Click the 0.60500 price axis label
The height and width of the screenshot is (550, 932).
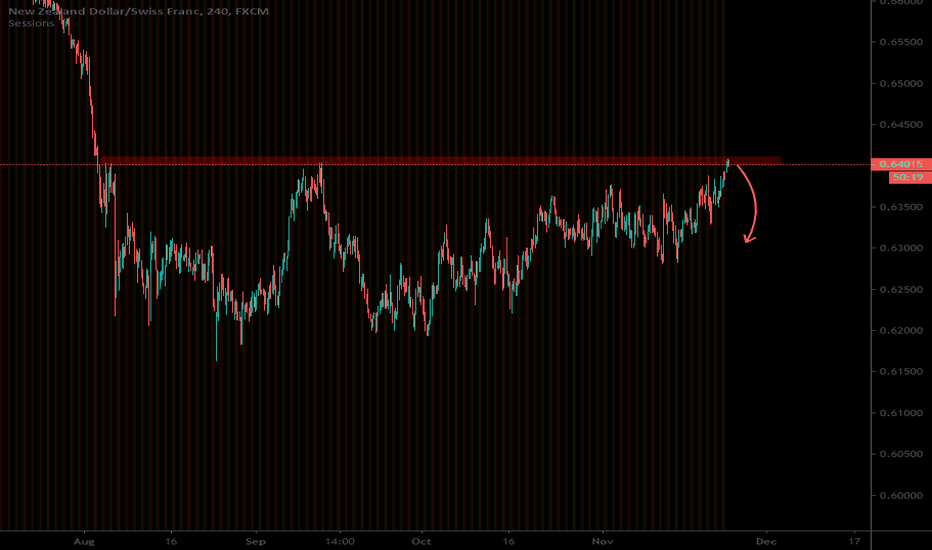pyautogui.click(x=901, y=454)
